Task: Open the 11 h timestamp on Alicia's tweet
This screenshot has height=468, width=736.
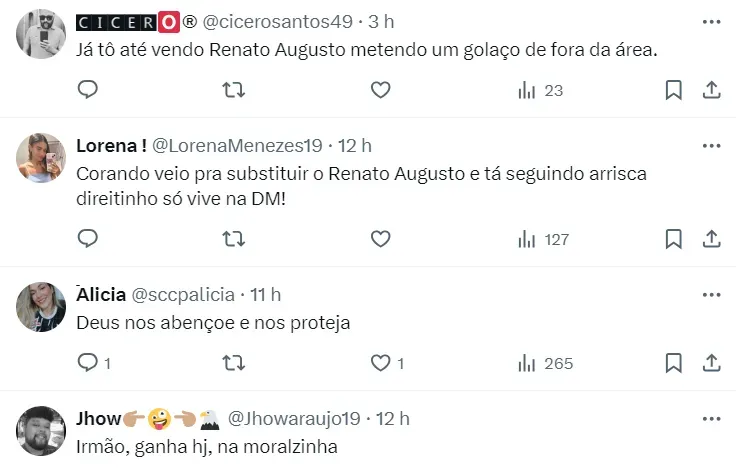Action: tap(266, 295)
